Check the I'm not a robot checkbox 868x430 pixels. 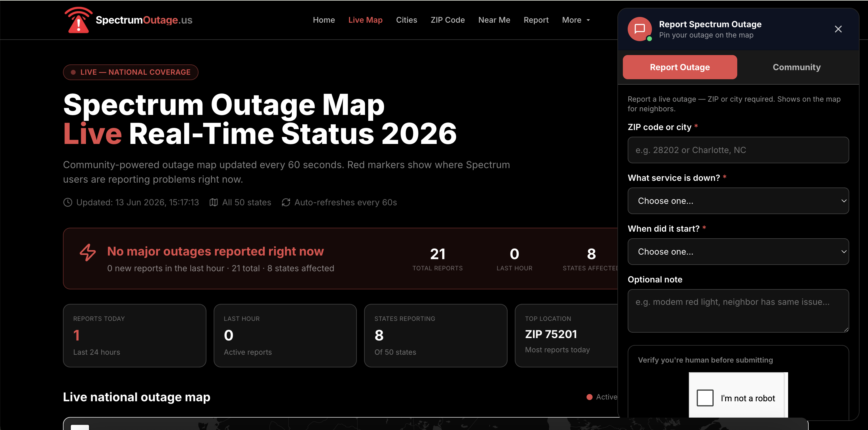(x=705, y=398)
